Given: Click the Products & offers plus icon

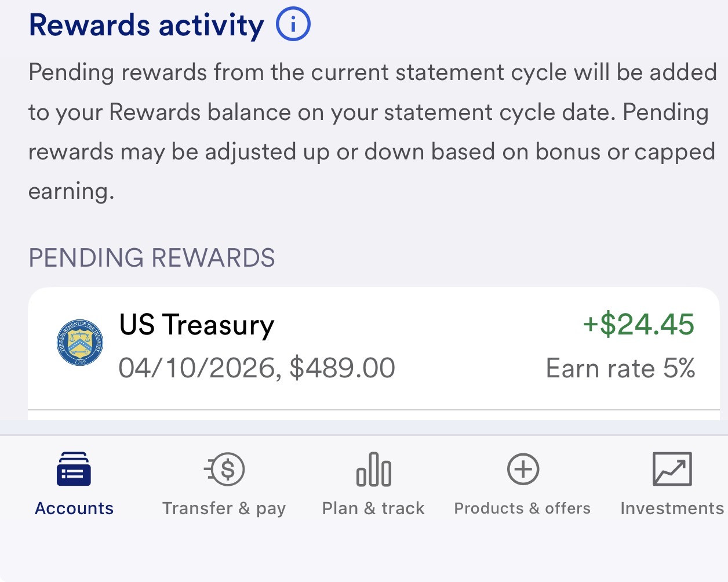Looking at the screenshot, I should 523,469.
